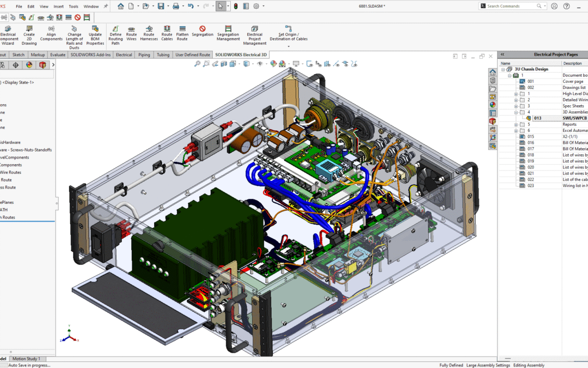Open the Display Style dropdown arrow
This screenshot has height=368, width=588.
[252, 64]
